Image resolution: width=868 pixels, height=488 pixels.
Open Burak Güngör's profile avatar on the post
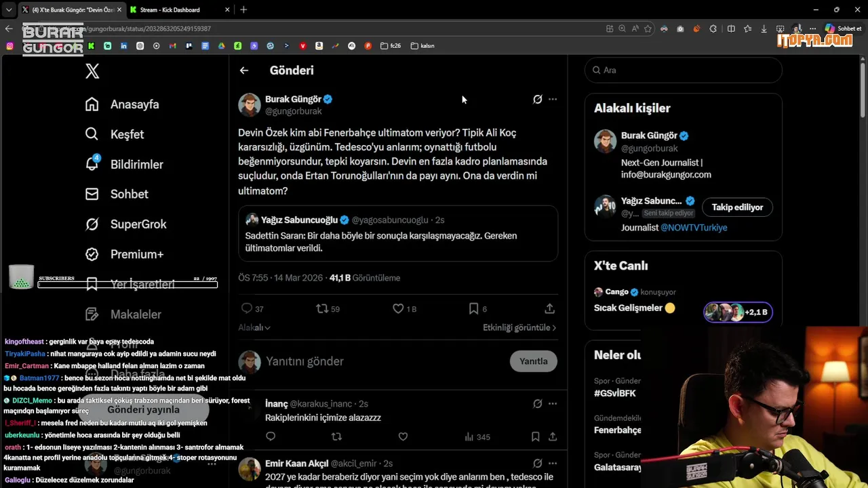click(x=250, y=104)
